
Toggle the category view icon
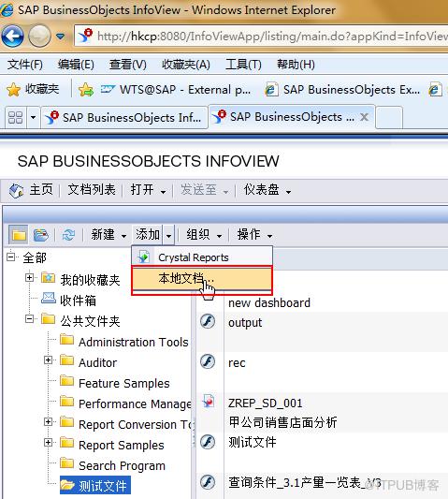point(41,235)
